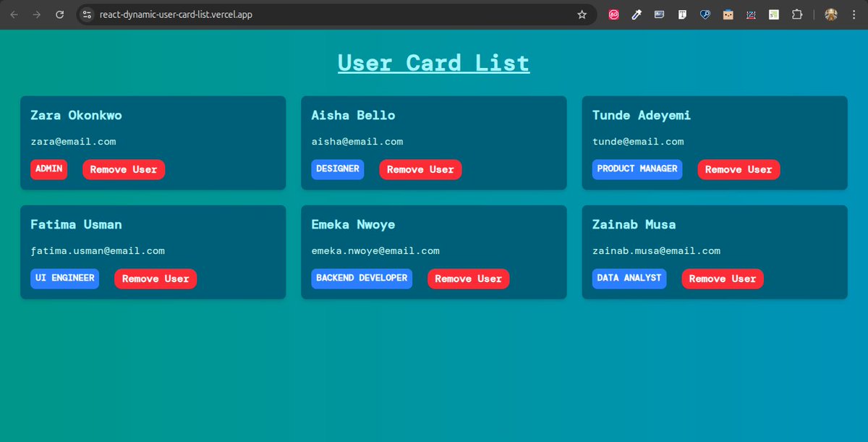Remove user Emeka Nwoye
868x442 pixels.
[x=469, y=279]
